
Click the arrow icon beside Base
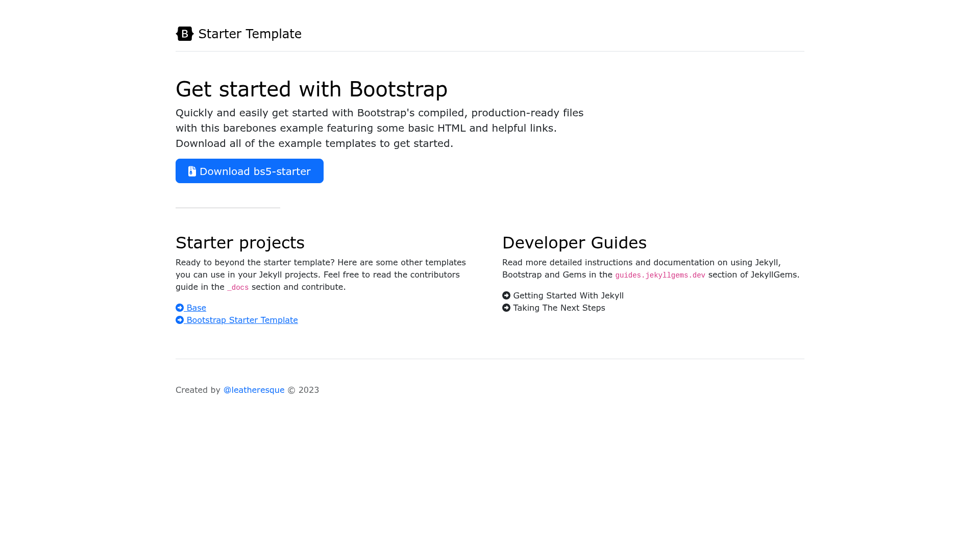(180, 308)
